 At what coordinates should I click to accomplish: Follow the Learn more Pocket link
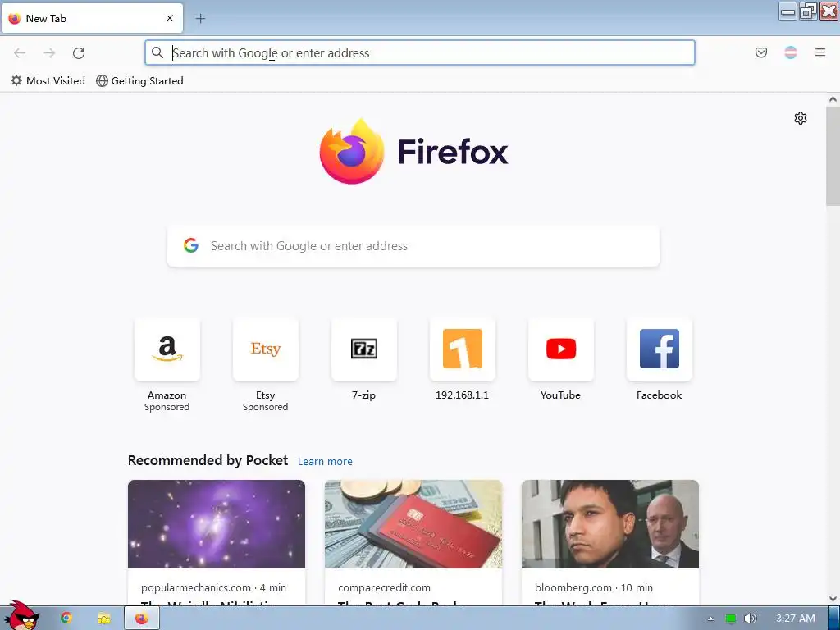pos(325,461)
